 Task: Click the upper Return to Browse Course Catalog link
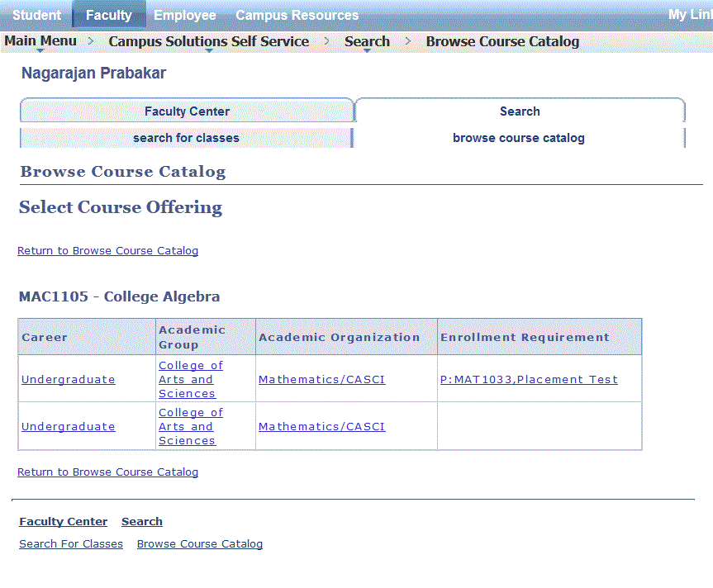click(107, 250)
